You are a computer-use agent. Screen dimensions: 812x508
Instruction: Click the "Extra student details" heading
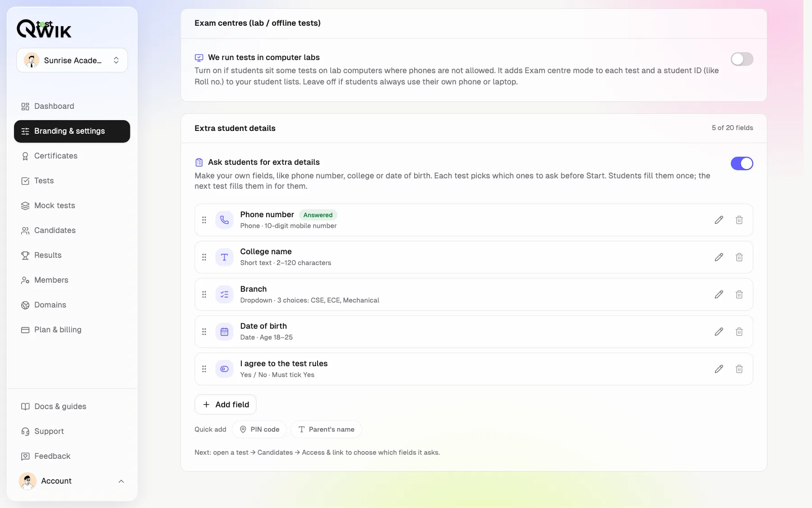(235, 128)
